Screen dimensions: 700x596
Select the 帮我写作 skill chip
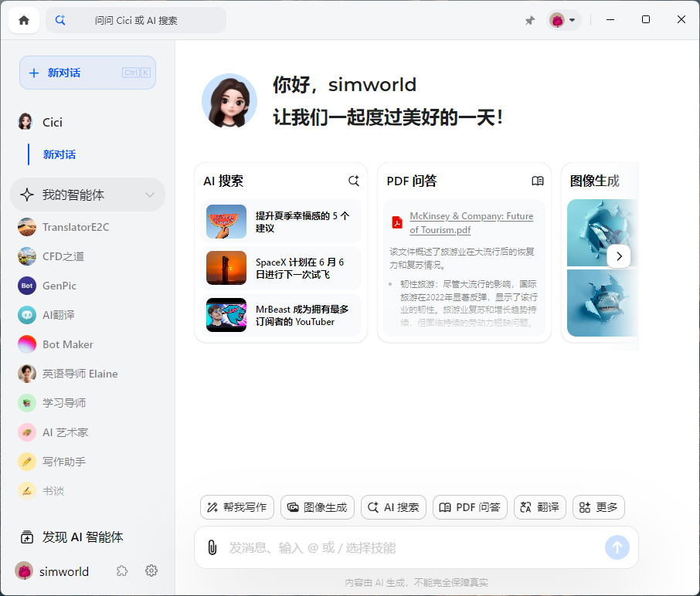click(x=237, y=507)
